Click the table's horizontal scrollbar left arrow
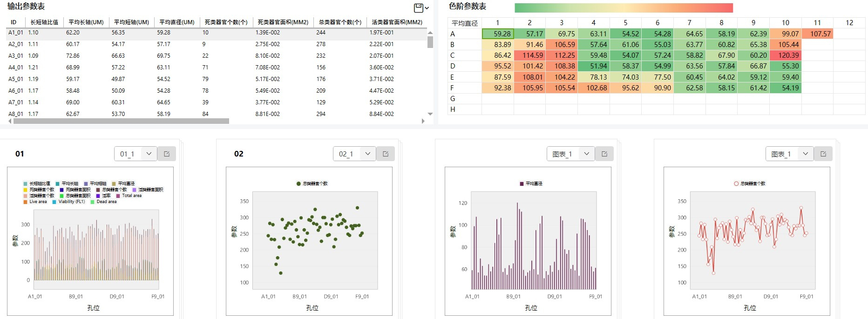Viewport: 868px width, 319px height. point(10,121)
